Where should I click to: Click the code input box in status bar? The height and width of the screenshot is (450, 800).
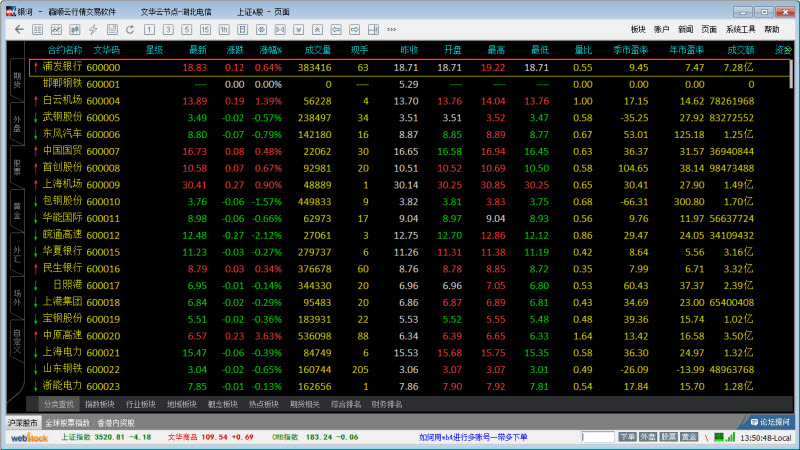(597, 437)
